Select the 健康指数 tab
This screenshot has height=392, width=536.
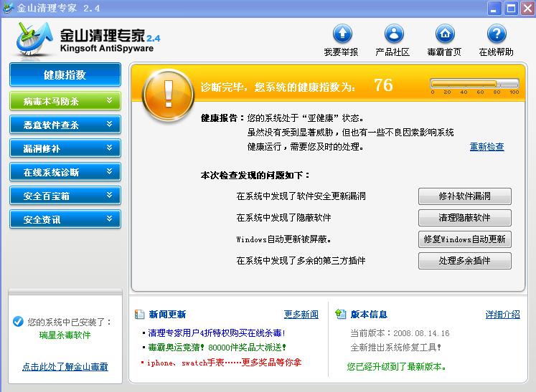[x=65, y=75]
